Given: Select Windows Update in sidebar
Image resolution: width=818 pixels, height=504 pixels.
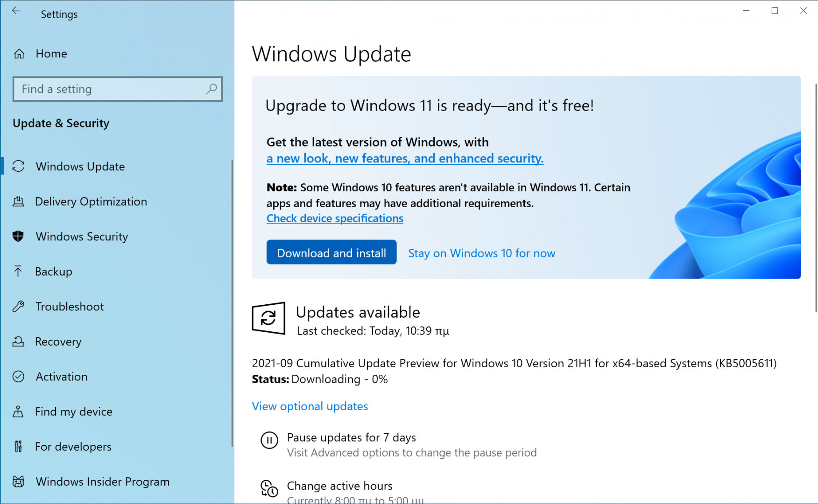Looking at the screenshot, I should pos(80,167).
